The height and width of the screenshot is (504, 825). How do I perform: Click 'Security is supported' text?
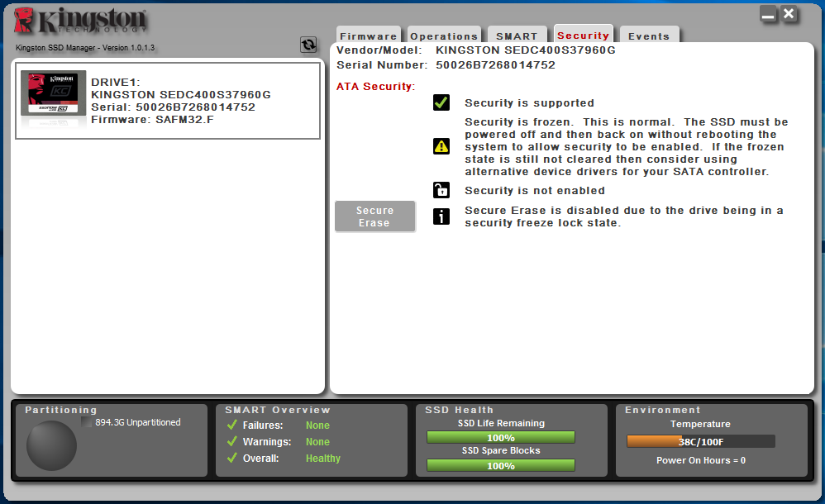(529, 103)
